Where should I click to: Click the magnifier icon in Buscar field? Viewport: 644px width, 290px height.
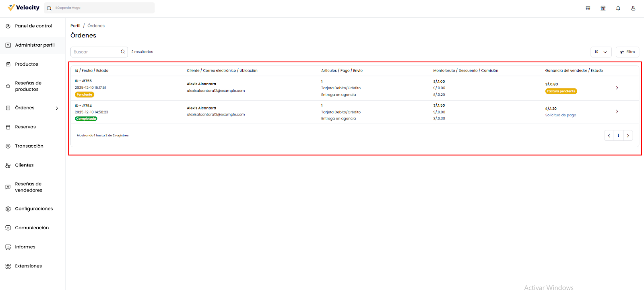coord(123,51)
